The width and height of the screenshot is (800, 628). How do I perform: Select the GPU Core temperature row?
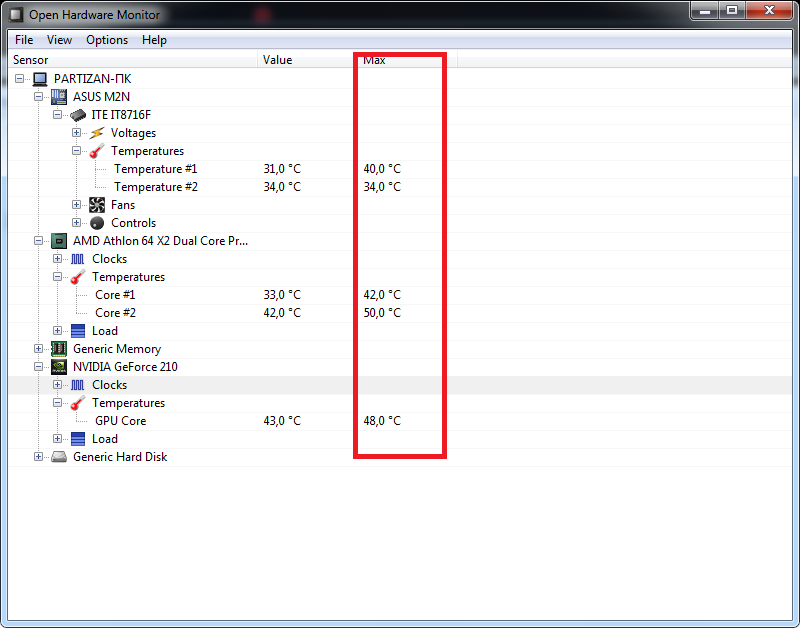coord(400,421)
